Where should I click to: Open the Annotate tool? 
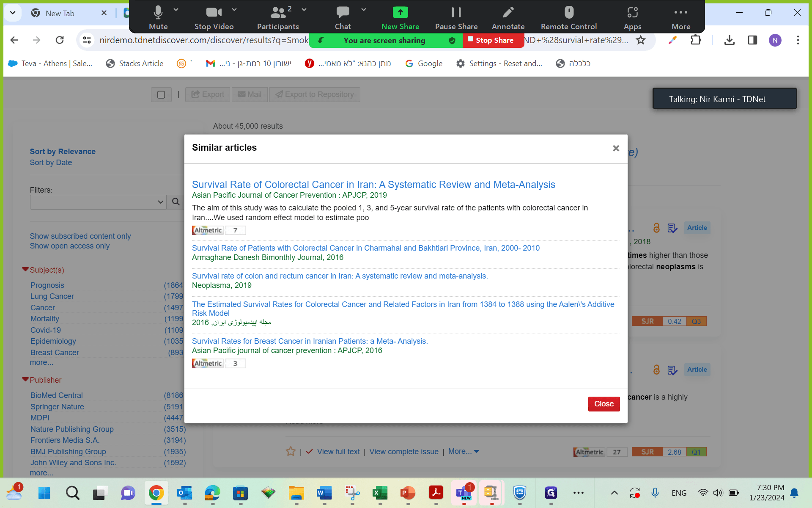[508, 18]
